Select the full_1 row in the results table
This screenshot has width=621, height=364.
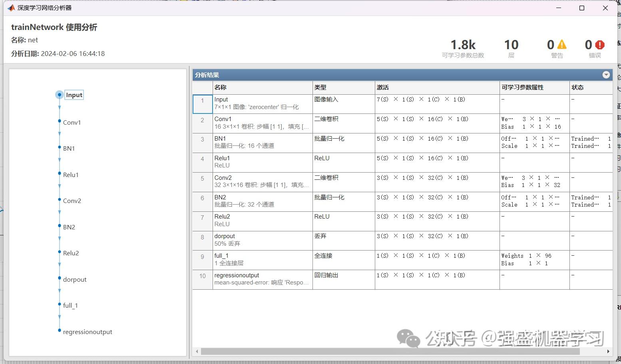click(402, 260)
